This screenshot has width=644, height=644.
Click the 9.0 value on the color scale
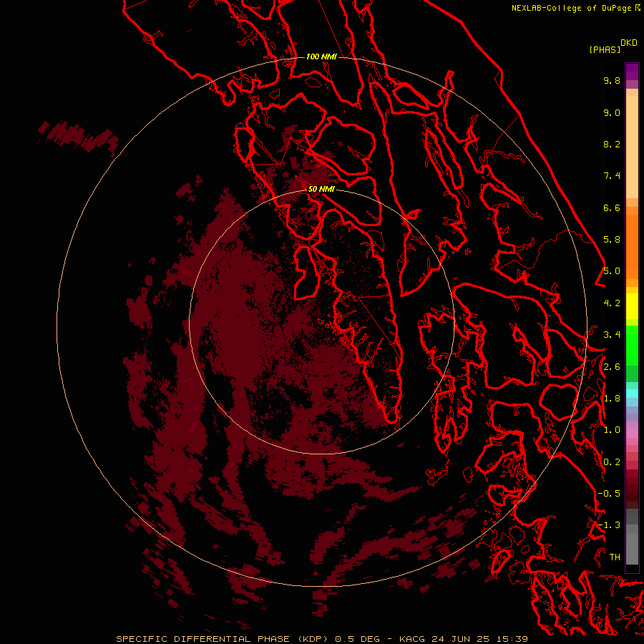pyautogui.click(x=612, y=112)
